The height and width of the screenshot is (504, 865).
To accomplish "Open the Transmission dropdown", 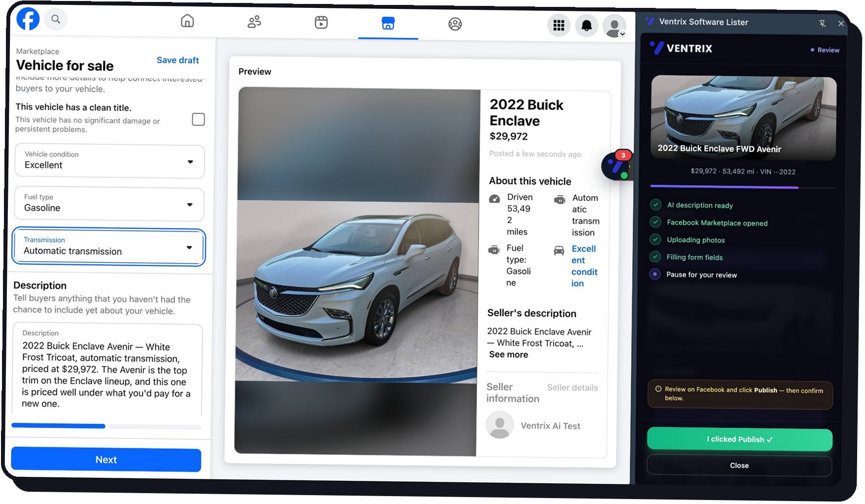I will click(108, 246).
